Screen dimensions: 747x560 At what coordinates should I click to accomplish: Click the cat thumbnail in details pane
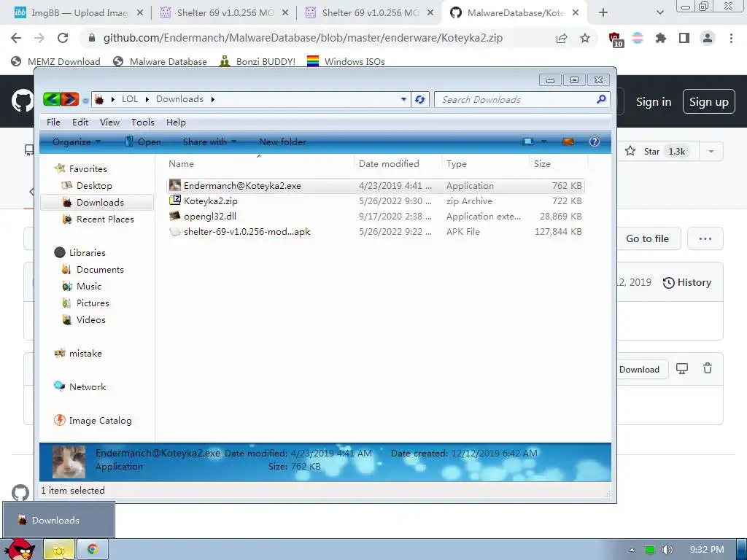click(69, 462)
